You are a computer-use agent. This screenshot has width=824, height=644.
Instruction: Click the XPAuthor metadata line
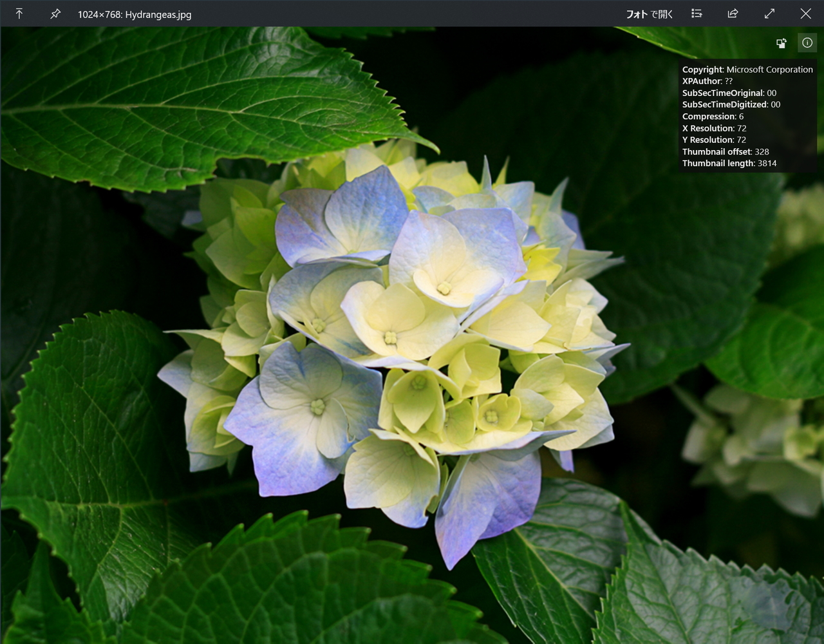click(x=707, y=81)
